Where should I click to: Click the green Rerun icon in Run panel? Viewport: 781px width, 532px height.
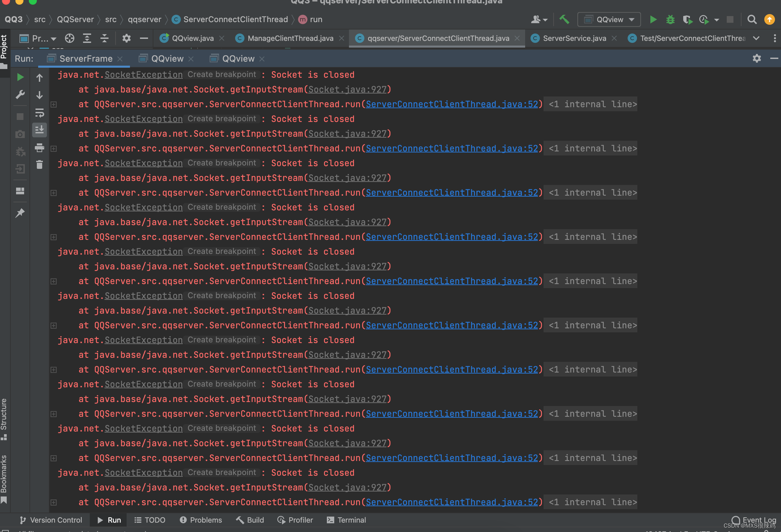20,77
